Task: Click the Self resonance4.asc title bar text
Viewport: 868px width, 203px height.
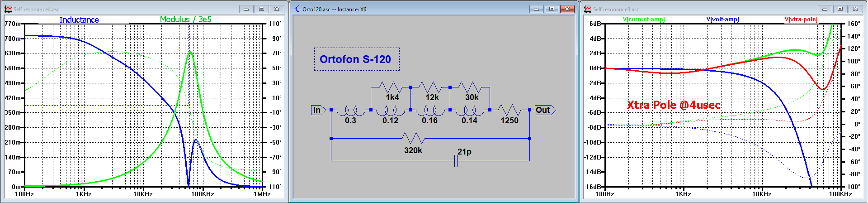Action: click(37, 9)
